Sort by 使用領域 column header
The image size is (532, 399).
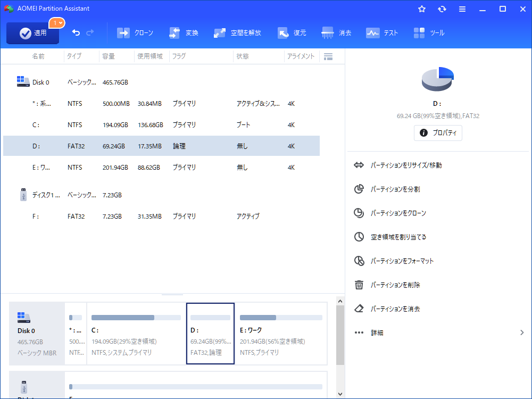pos(150,56)
